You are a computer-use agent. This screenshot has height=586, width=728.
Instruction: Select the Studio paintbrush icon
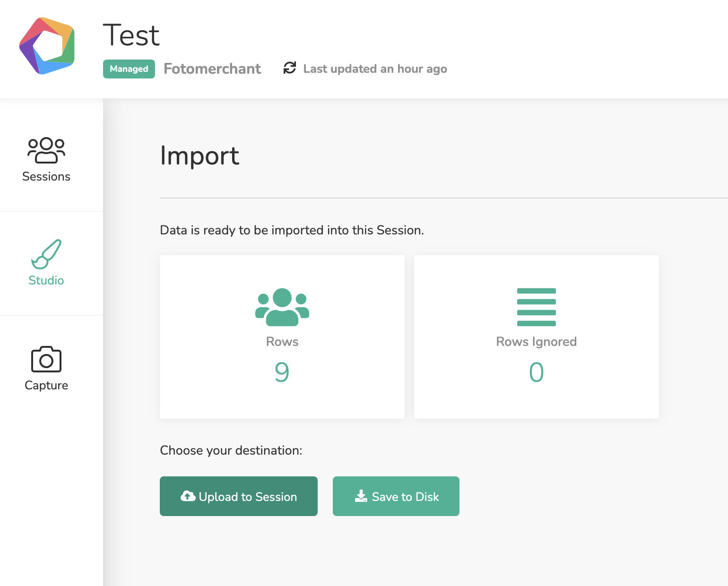coord(46,254)
